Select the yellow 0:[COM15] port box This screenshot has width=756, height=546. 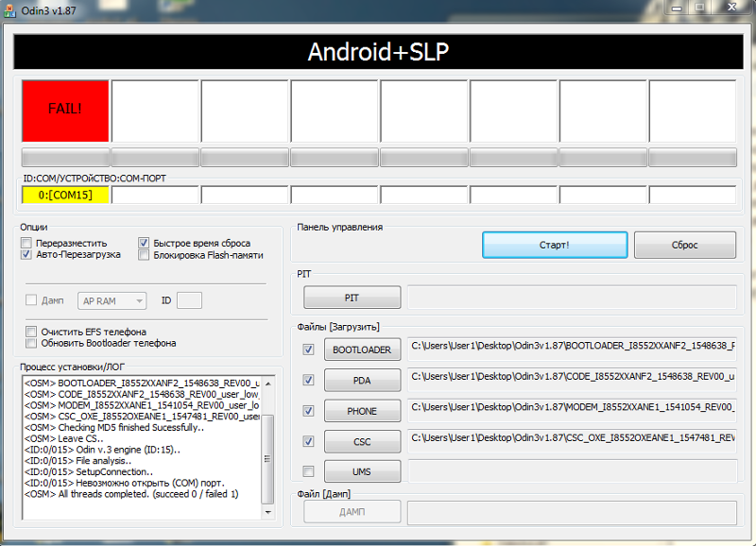pos(65,196)
